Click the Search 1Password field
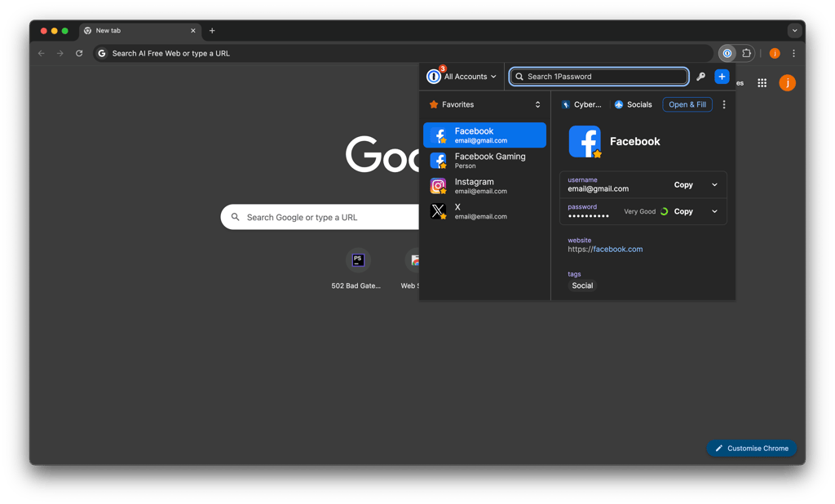The width and height of the screenshot is (835, 504). [x=599, y=77]
